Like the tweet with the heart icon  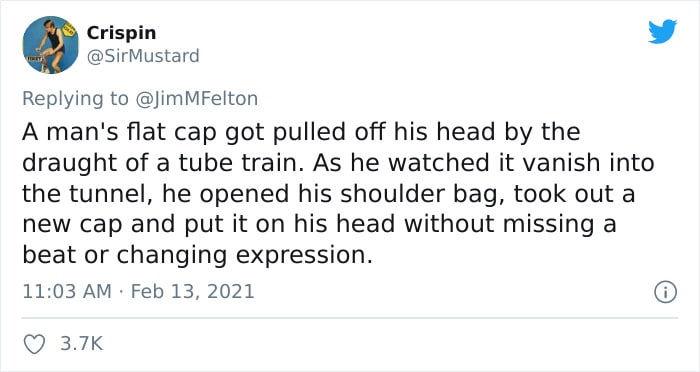34,344
